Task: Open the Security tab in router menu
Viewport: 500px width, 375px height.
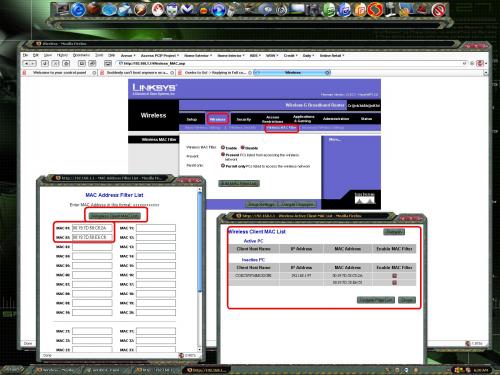Action: 244,119
